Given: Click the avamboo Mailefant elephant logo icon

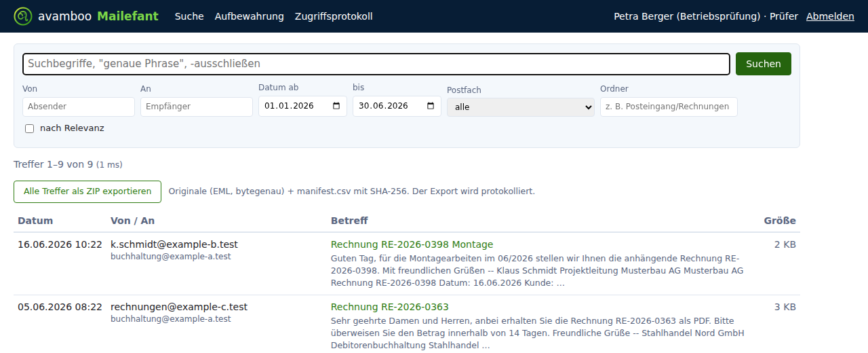Looking at the screenshot, I should (x=23, y=16).
